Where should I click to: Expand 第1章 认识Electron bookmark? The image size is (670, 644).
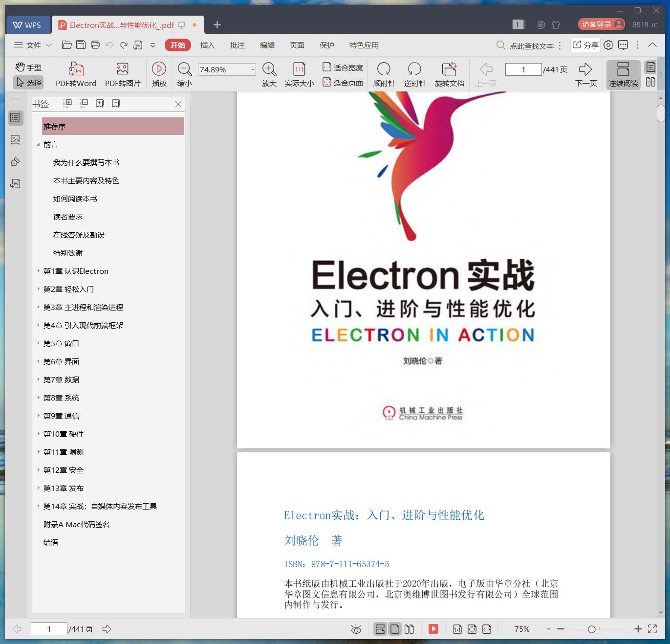tap(38, 270)
